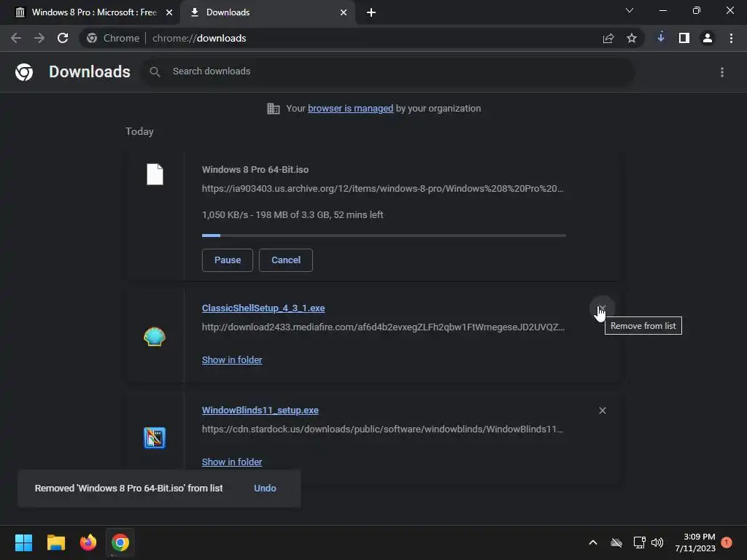This screenshot has height=560, width=747.
Task: Open File Explorer from the taskbar
Action: [55, 542]
